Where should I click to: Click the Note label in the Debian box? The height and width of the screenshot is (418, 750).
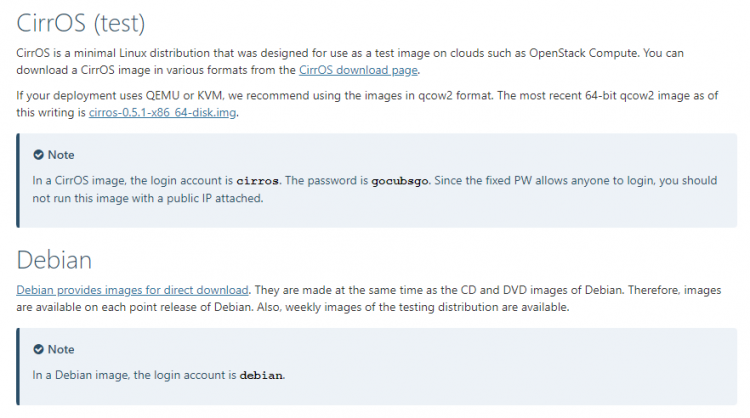(61, 350)
